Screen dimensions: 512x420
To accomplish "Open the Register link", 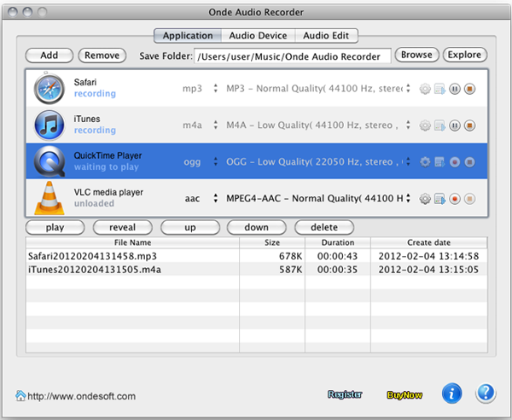I will (345, 394).
